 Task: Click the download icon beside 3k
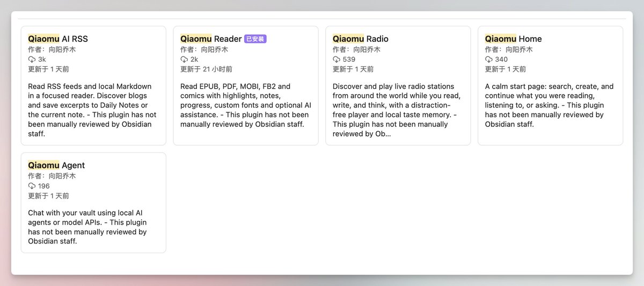point(32,59)
